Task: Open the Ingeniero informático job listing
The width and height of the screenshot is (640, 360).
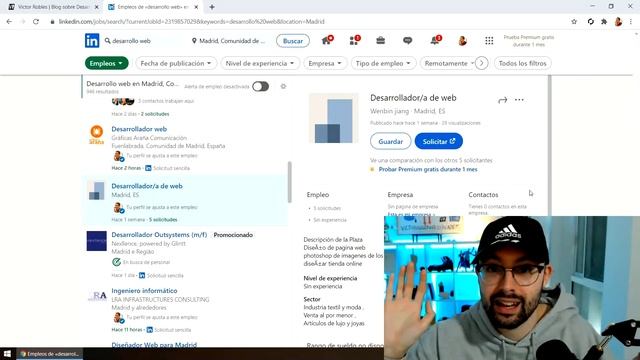Action: coord(144,291)
